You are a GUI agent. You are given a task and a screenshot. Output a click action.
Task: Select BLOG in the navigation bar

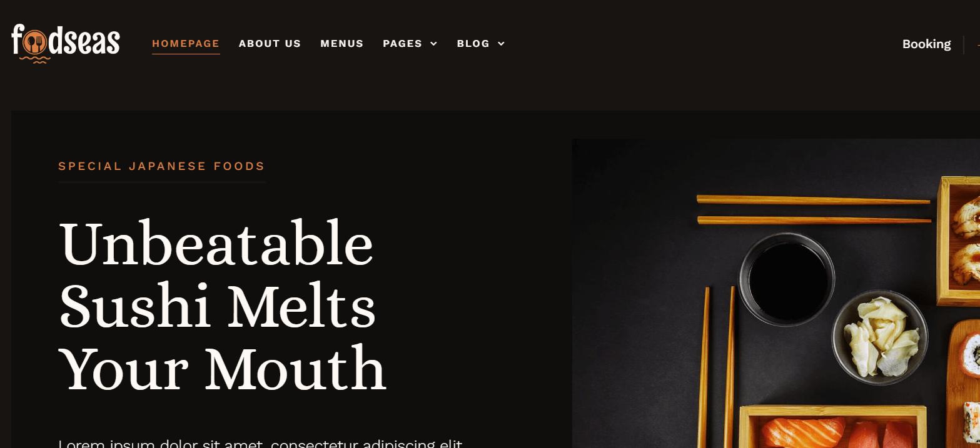click(473, 44)
